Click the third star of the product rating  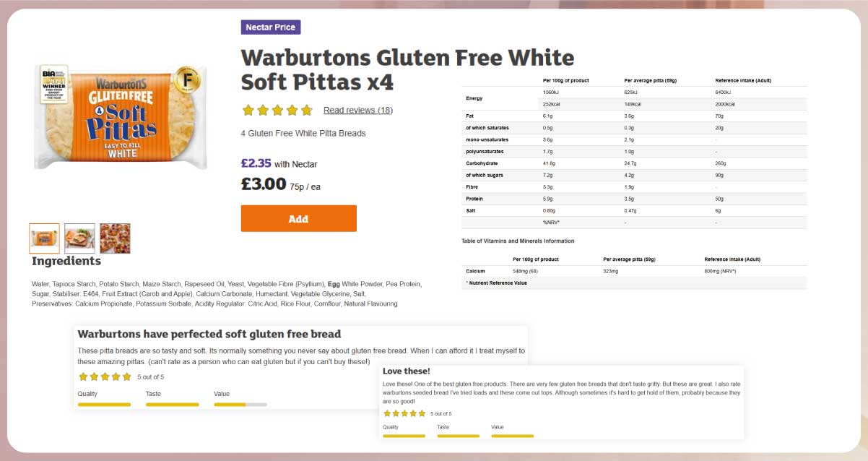[277, 110]
